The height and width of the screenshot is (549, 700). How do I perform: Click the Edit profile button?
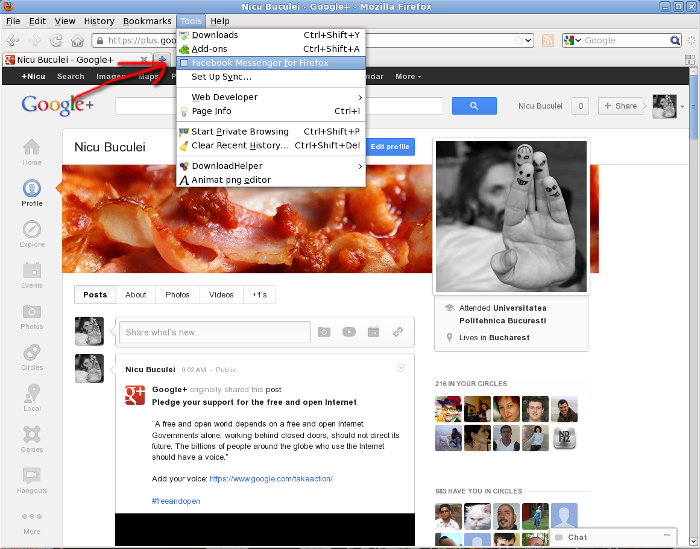pyautogui.click(x=390, y=146)
